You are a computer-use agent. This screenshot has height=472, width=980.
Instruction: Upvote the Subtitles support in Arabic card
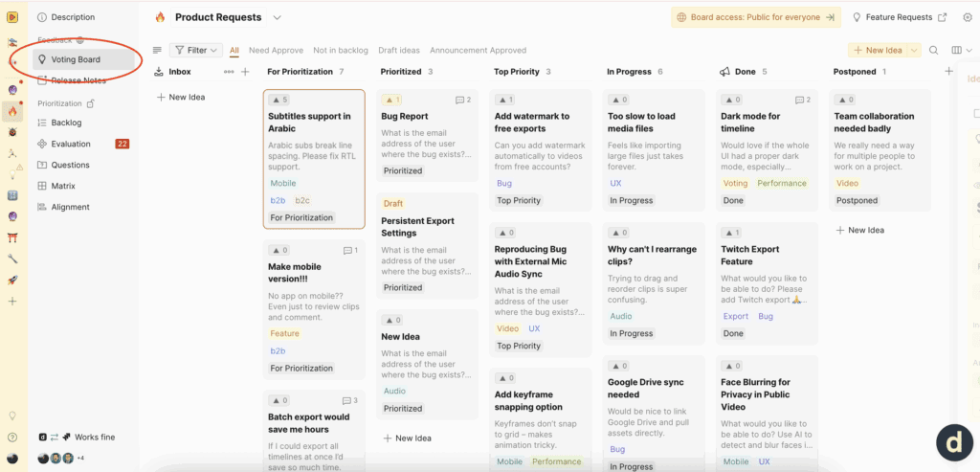tap(278, 100)
